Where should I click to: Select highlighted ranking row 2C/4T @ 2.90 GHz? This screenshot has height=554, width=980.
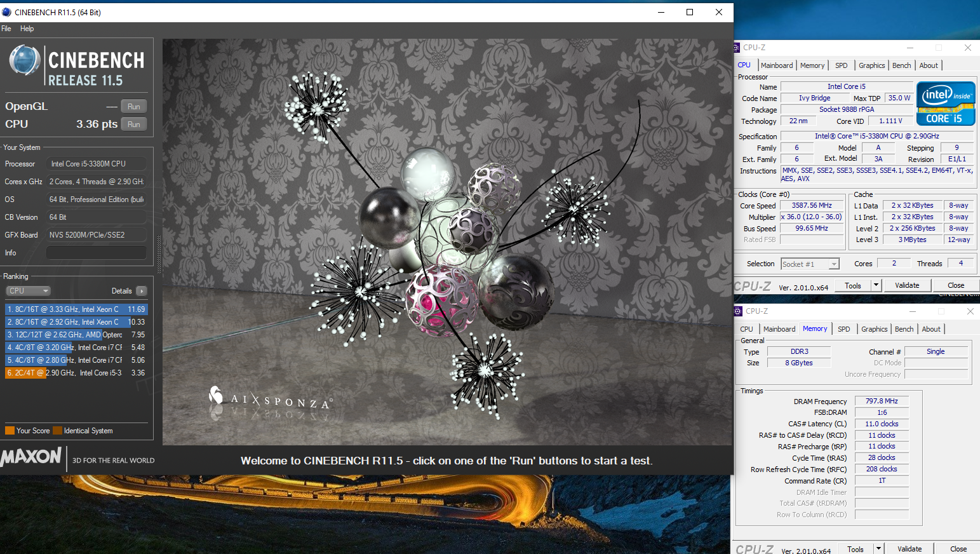76,373
